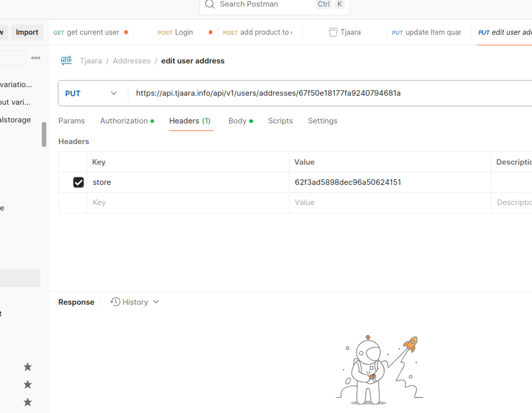Screen dimensions: 532x413
Task: Click the Tjaara collection tab icon
Action: point(333,32)
